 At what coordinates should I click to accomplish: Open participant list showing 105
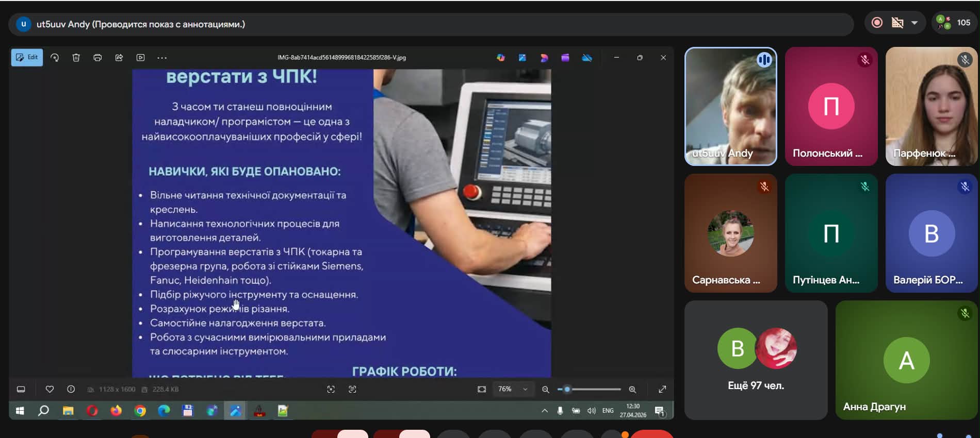pyautogui.click(x=954, y=23)
